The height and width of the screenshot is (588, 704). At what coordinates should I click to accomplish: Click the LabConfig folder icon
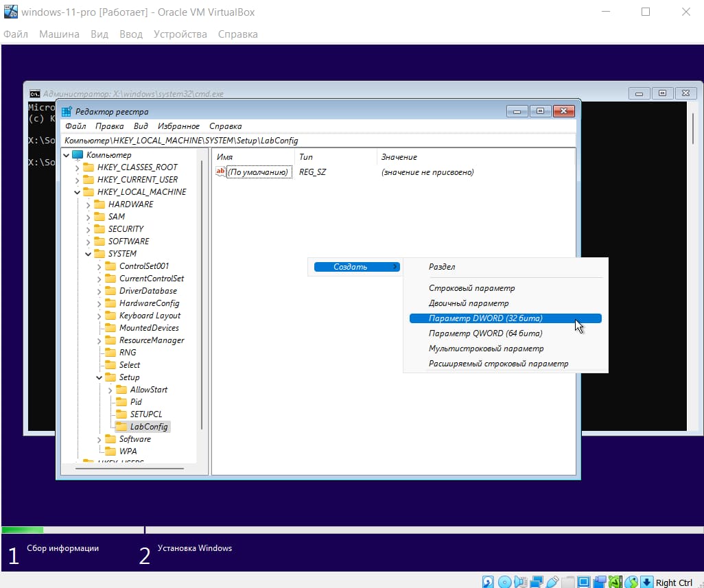point(121,426)
